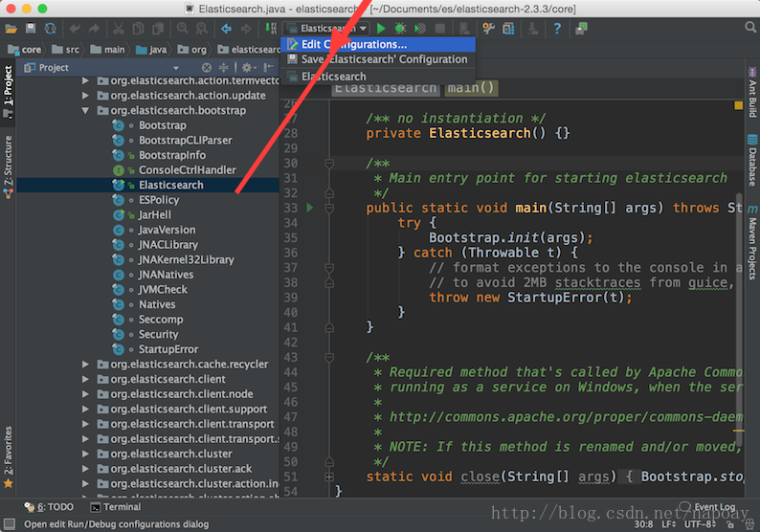Viewport: 760px width, 532px height.
Task: Expand org.elasticsearch.cluster package
Action: click(x=86, y=454)
